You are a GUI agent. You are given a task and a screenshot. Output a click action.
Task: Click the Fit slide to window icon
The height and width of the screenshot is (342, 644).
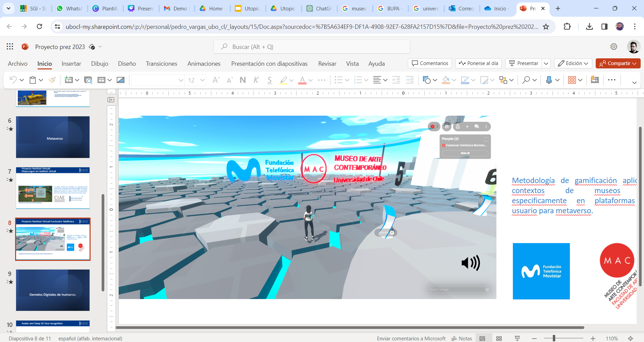tap(631, 338)
